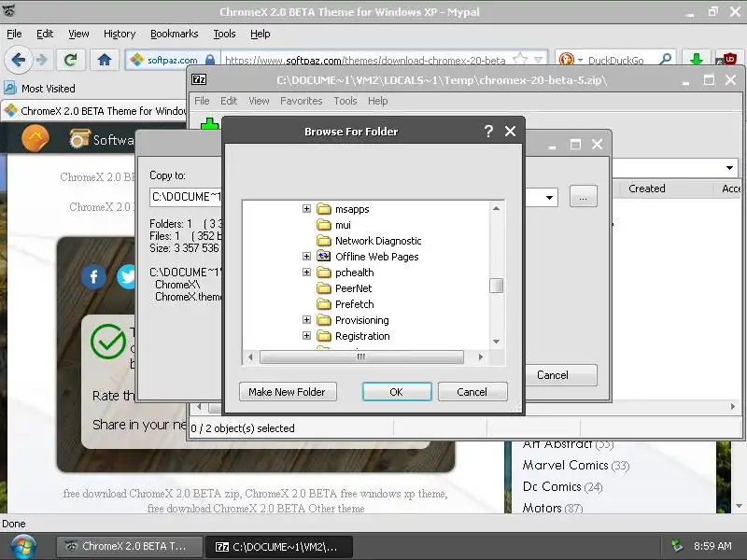Select the PeerNet folder

353,288
